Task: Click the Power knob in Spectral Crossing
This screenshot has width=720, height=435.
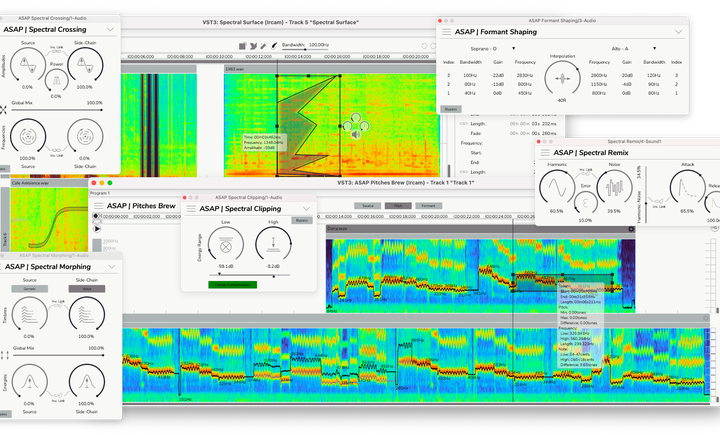Action: pyautogui.click(x=56, y=82)
